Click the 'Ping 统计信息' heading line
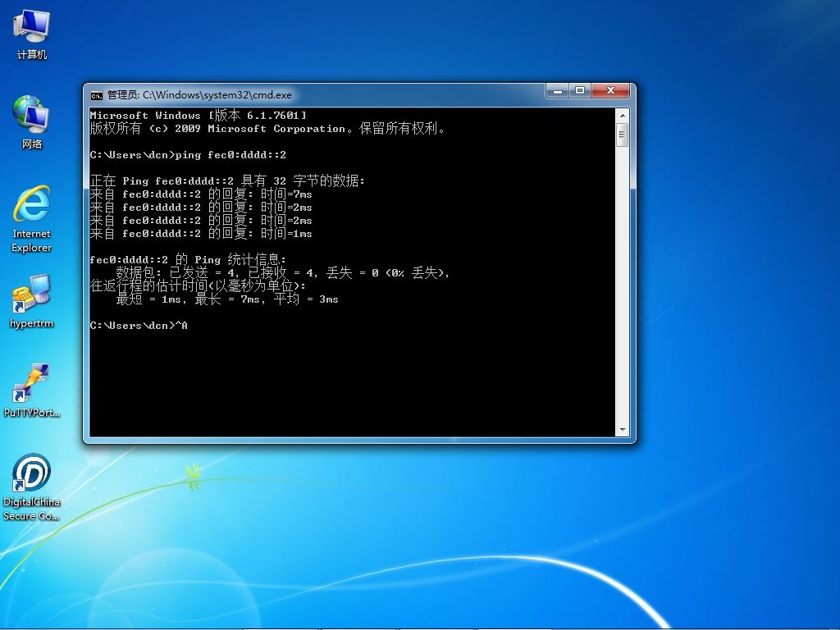The image size is (840, 630). (x=188, y=260)
